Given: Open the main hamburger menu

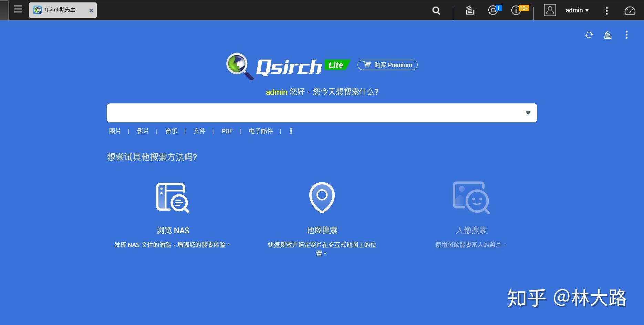Looking at the screenshot, I should (18, 9).
